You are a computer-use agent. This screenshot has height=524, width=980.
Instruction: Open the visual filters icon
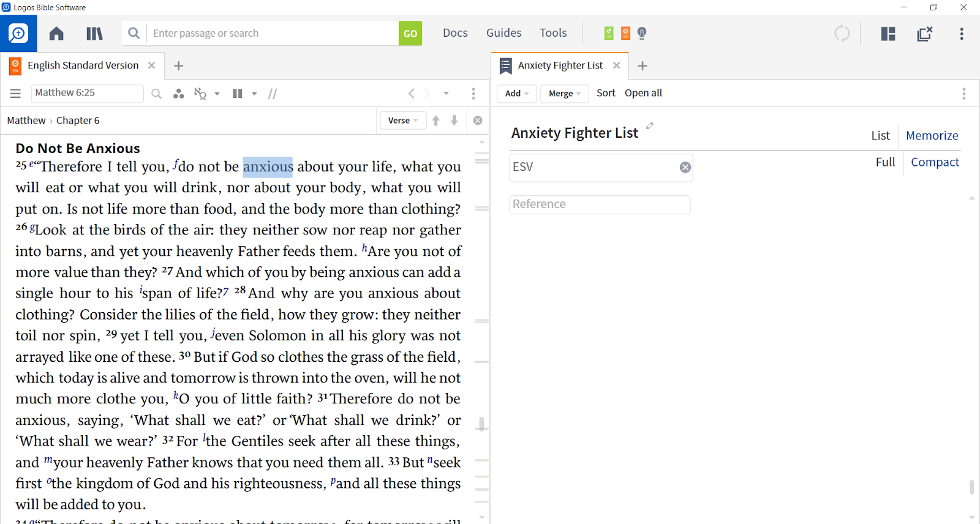pyautogui.click(x=178, y=94)
